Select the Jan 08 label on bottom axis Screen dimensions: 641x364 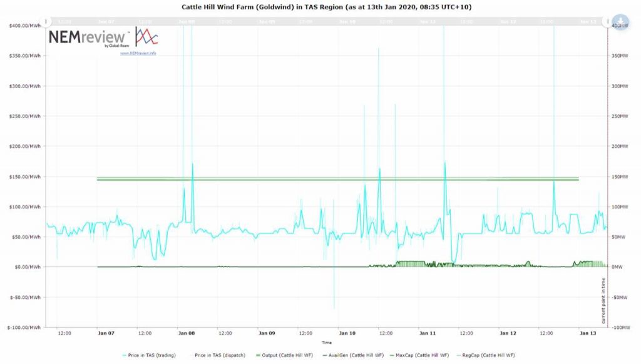click(187, 333)
